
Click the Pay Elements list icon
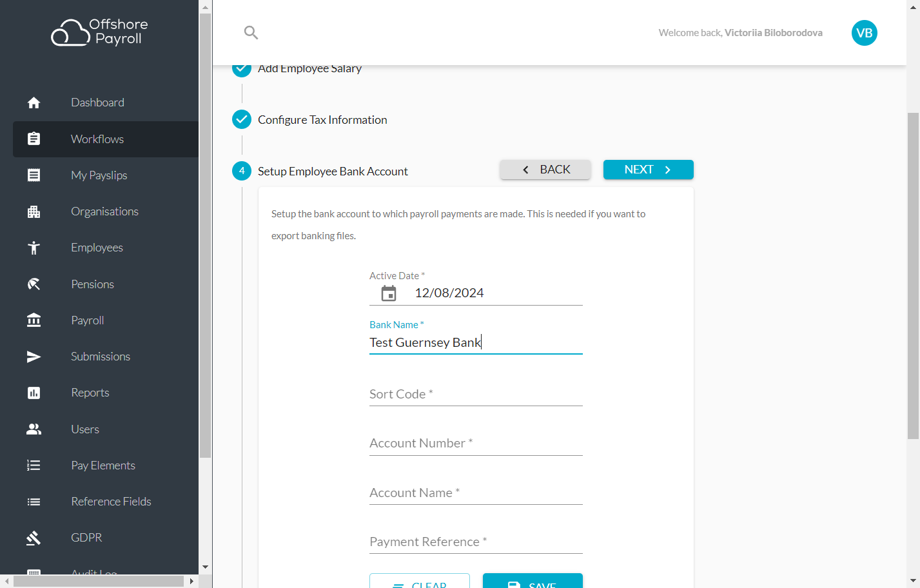coord(34,465)
